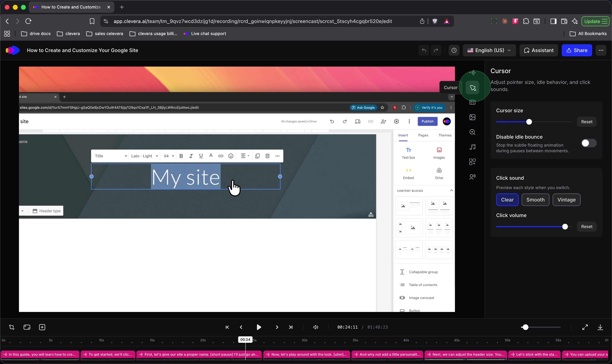Image resolution: width=612 pixels, height=364 pixels.
Task: Redo the last edit in Clevera
Action: (436, 50)
